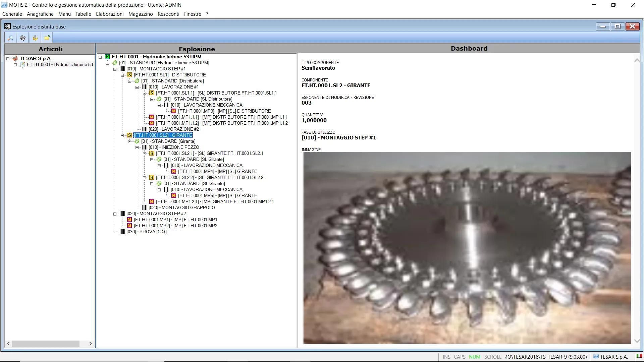This screenshot has width=644, height=362.
Task: Collapse FT.HT.0001 node in Articoli tree
Action: click(x=15, y=64)
